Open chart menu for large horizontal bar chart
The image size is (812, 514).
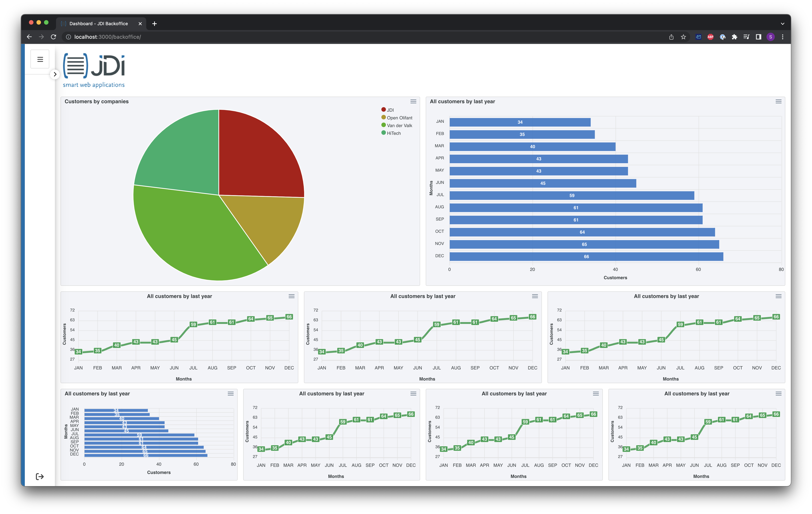click(778, 102)
